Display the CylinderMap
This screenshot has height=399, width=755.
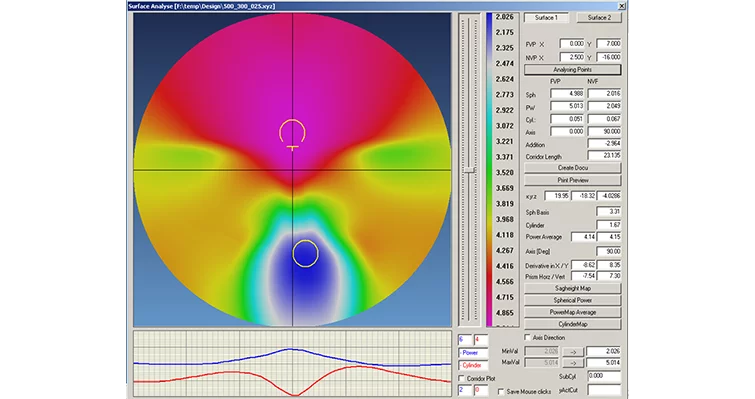click(x=573, y=324)
